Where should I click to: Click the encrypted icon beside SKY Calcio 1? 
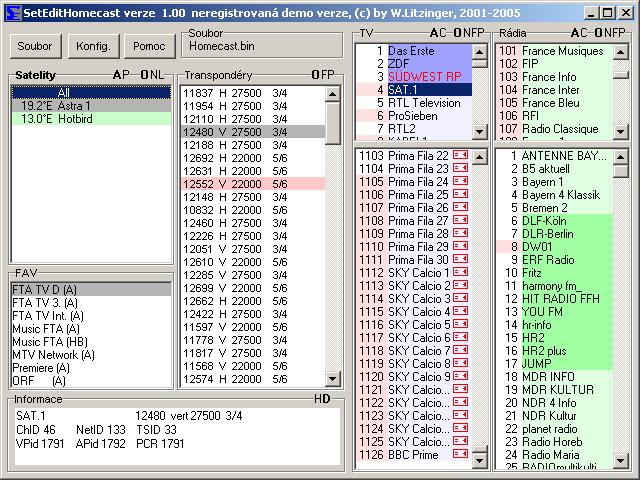click(x=460, y=272)
